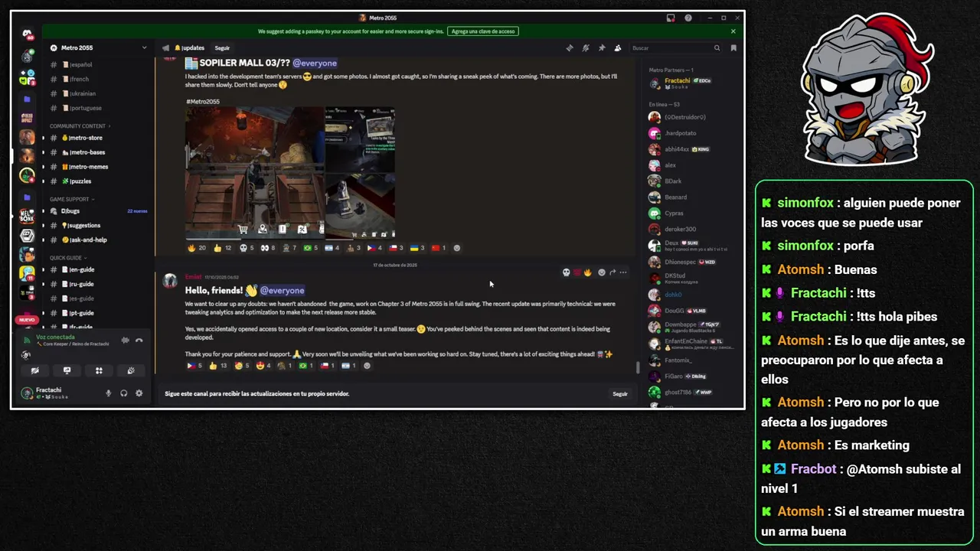
Task: Open activities icon in voice panel
Action: (99, 370)
